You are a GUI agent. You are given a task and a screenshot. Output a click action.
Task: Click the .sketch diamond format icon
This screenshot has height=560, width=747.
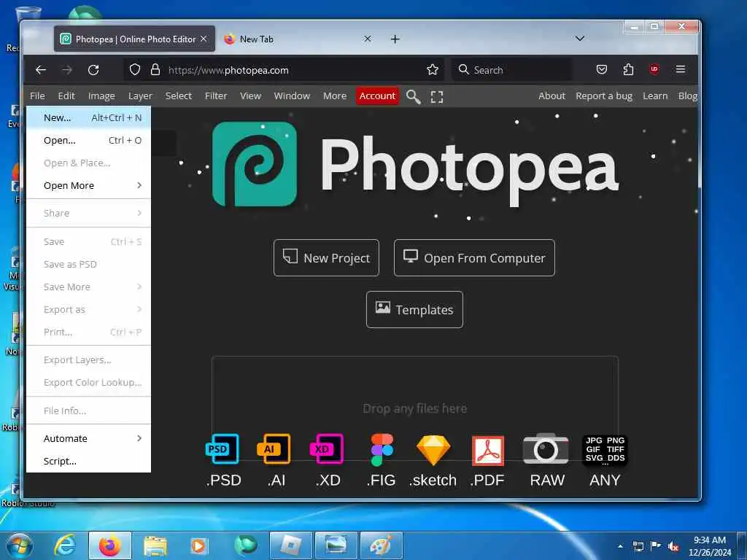tap(433, 449)
